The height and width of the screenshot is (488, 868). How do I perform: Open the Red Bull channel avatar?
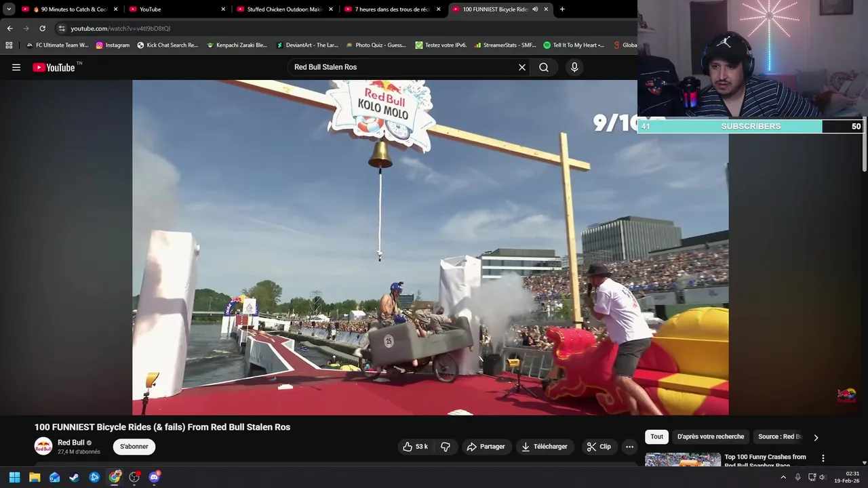coord(43,447)
